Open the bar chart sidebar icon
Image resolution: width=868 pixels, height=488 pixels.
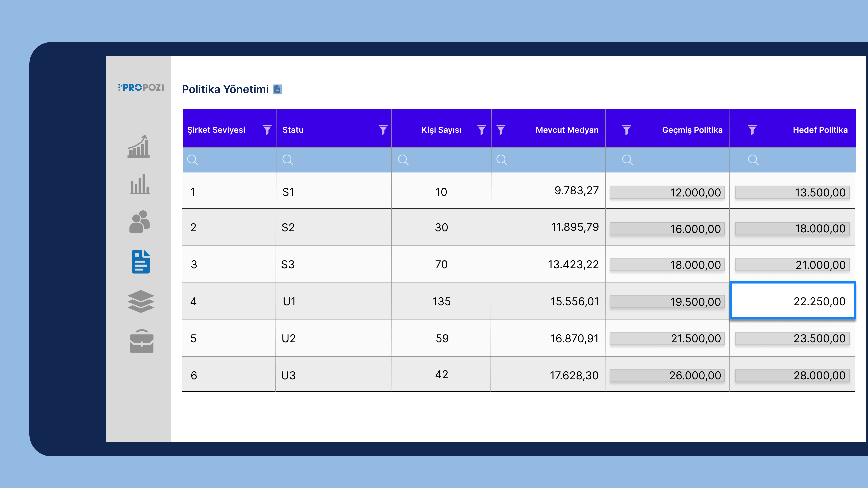140,184
